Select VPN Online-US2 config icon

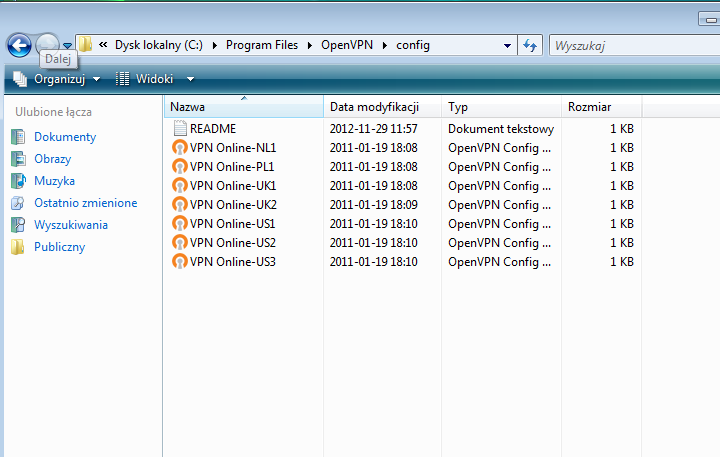click(x=180, y=243)
